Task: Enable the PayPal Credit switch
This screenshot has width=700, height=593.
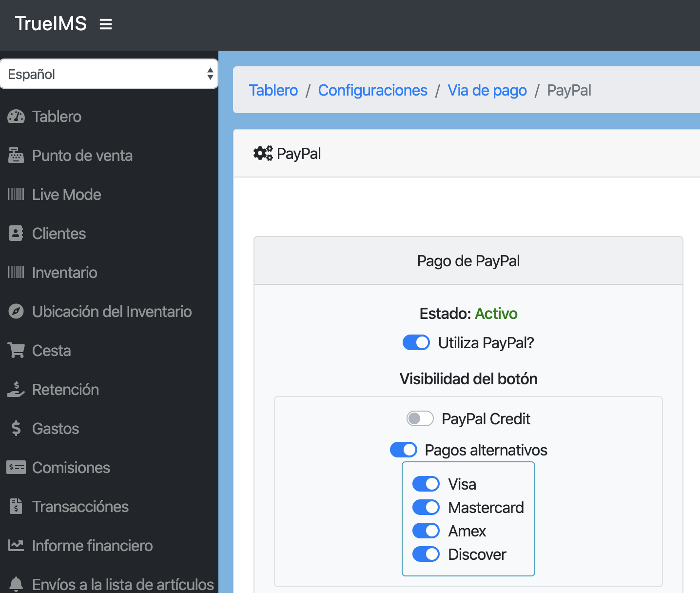Action: pyautogui.click(x=420, y=418)
